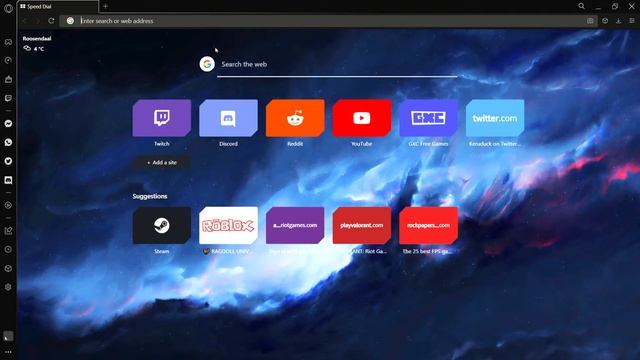Open the Discord speed dial tile
Screen dimensions: 640x360
tap(229, 118)
